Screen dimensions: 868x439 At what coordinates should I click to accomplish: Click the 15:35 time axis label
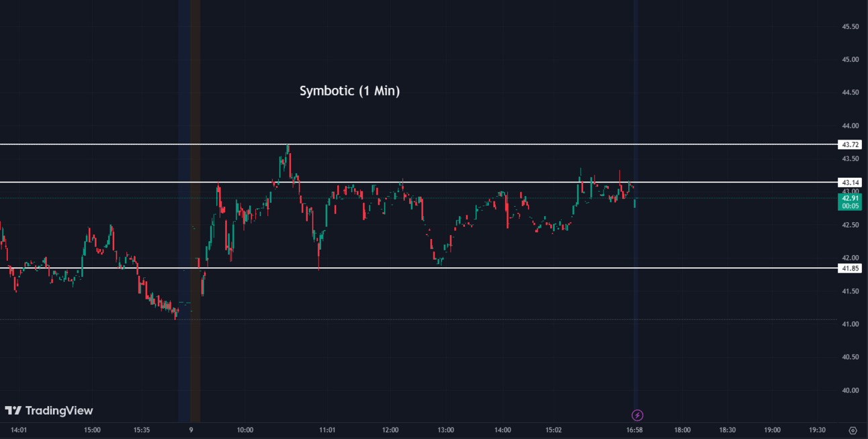tap(142, 430)
